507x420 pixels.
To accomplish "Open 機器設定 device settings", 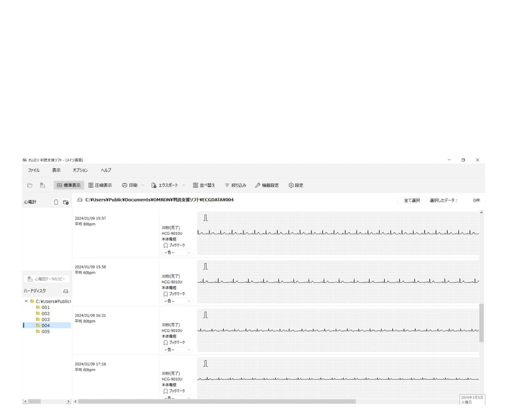I will pos(267,185).
